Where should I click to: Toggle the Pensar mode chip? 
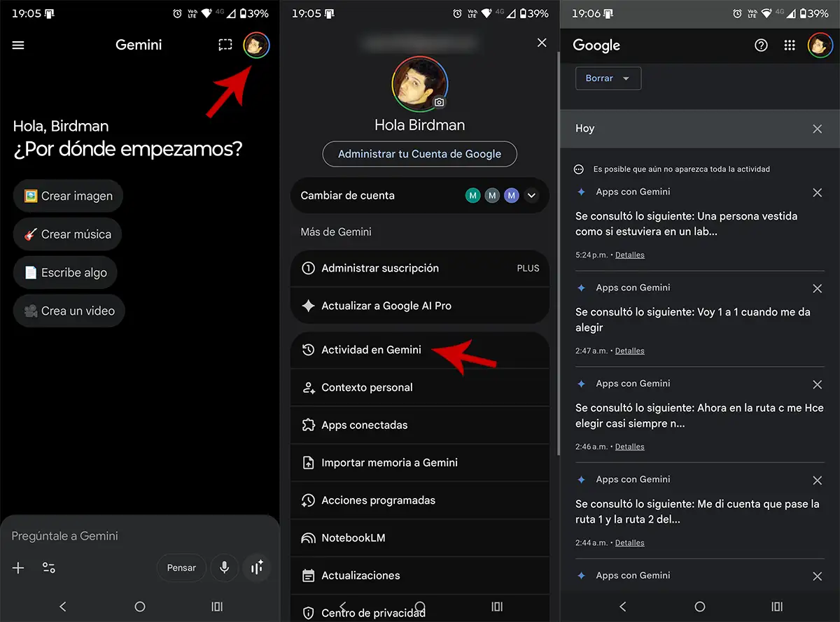tap(181, 567)
